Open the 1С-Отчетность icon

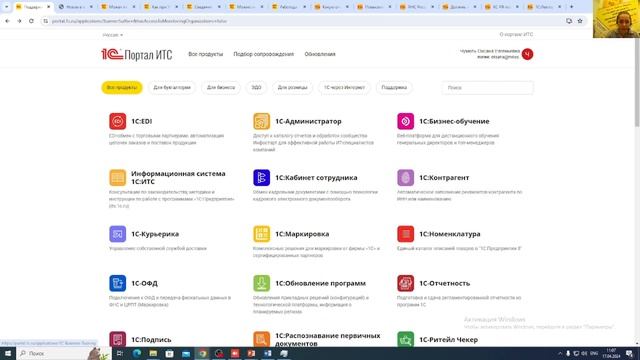(x=406, y=283)
